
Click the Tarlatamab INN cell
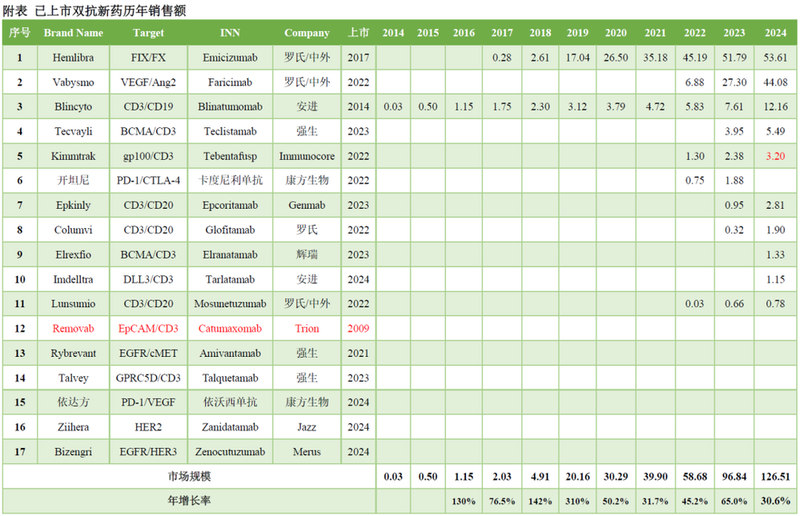click(230, 279)
